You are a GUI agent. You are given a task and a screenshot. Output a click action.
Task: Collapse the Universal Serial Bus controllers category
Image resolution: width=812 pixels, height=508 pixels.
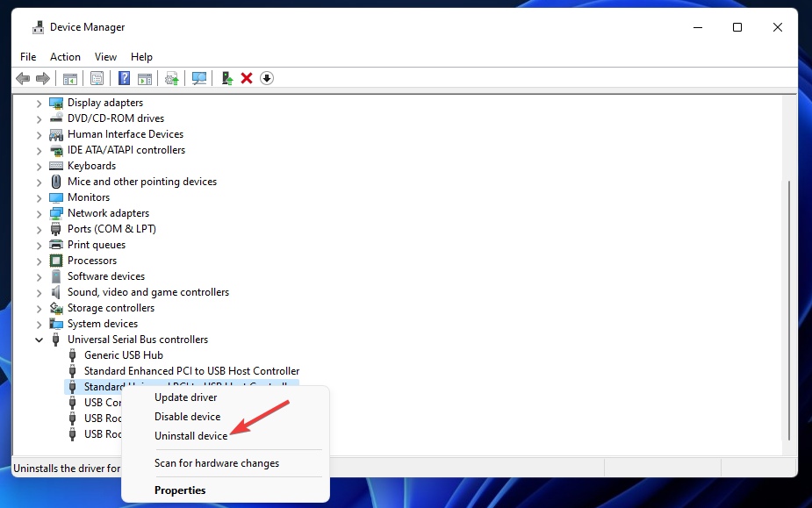[39, 339]
